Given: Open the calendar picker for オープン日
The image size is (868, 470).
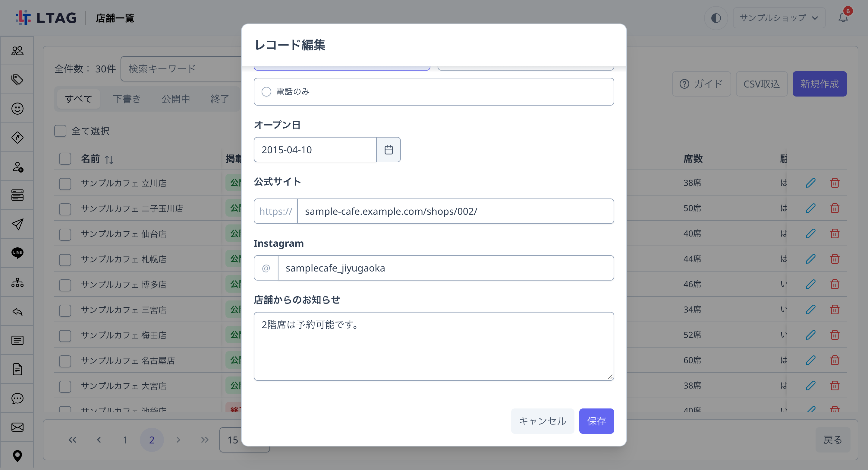Looking at the screenshot, I should (x=388, y=150).
